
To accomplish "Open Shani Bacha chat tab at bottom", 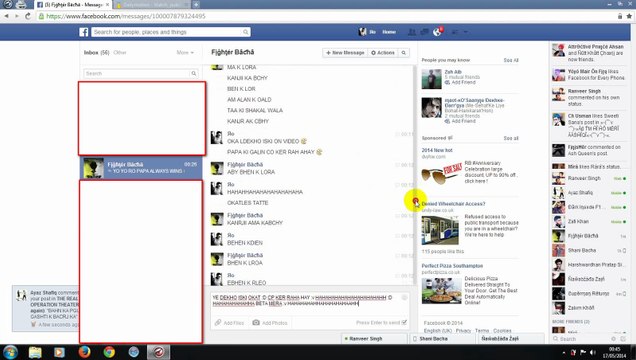I will [443, 339].
